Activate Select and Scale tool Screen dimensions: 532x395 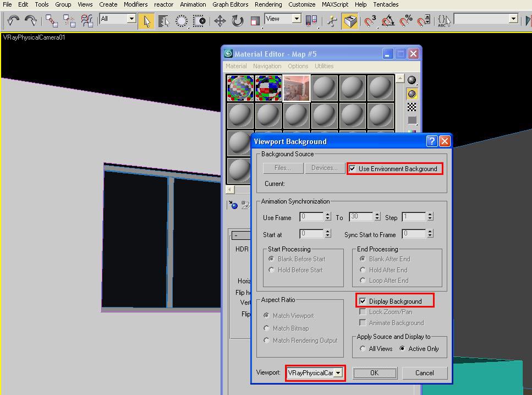pos(255,21)
